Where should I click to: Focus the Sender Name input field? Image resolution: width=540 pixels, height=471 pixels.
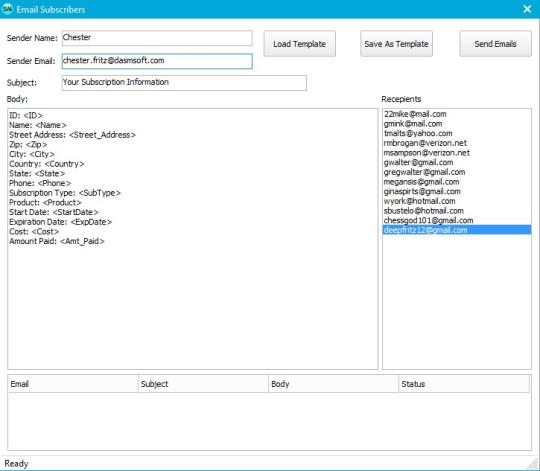(x=157, y=38)
